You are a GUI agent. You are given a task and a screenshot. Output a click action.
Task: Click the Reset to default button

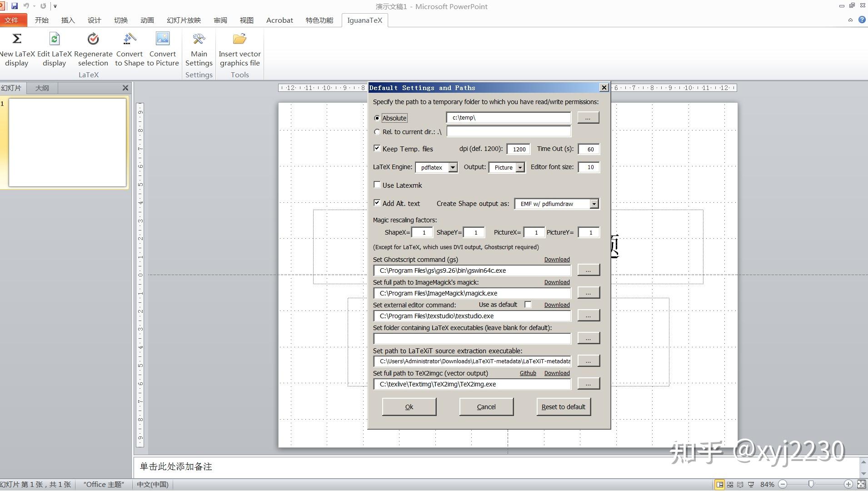563,407
